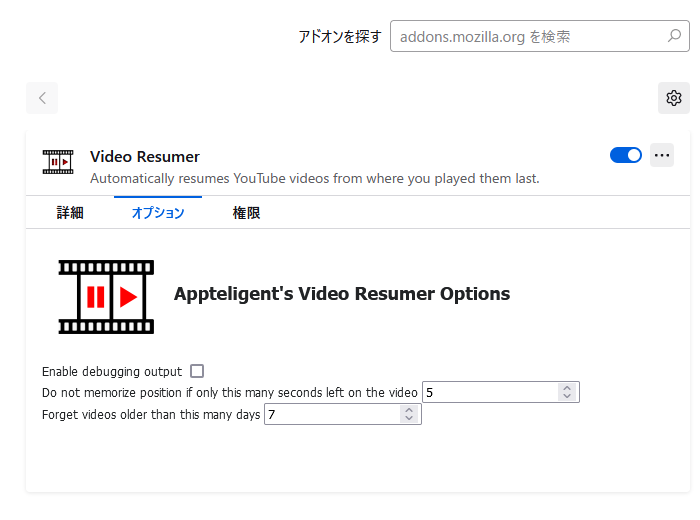Decrease the seconds-left value with down arrow

[567, 396]
